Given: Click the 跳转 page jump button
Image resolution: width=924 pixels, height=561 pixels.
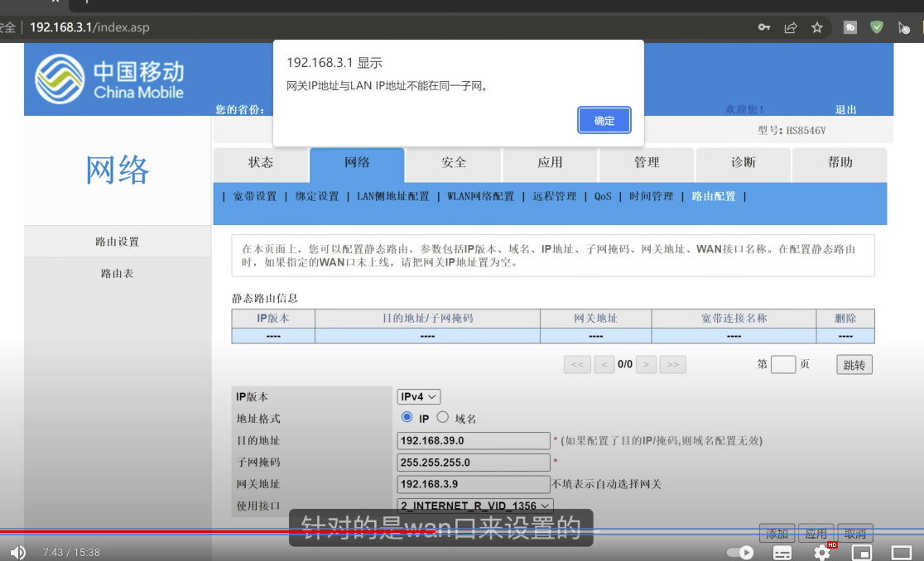Looking at the screenshot, I should click(x=854, y=365).
